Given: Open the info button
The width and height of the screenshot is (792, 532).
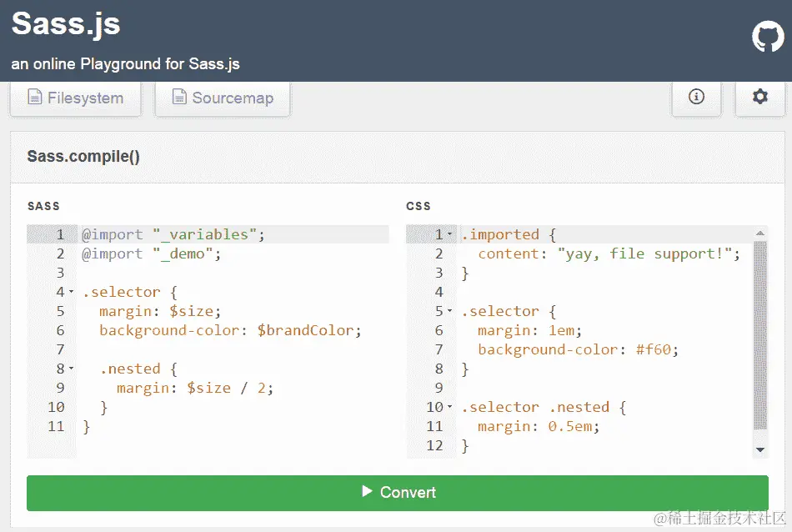Looking at the screenshot, I should coord(696,97).
